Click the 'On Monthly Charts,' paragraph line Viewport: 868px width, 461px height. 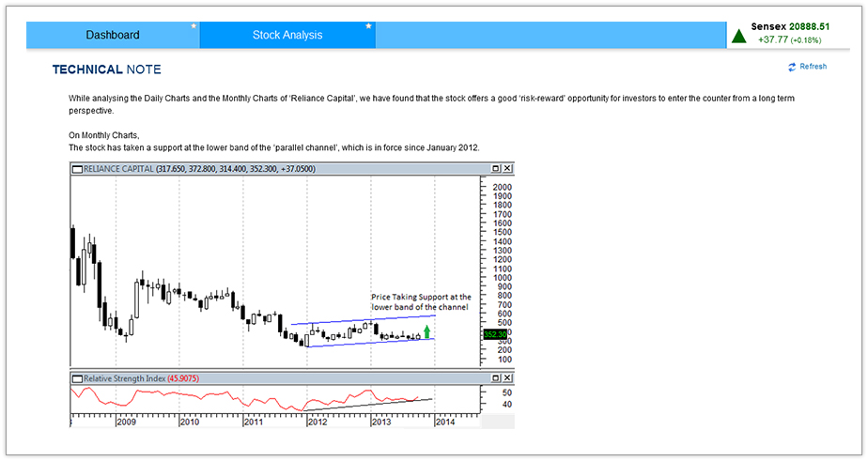point(104,135)
